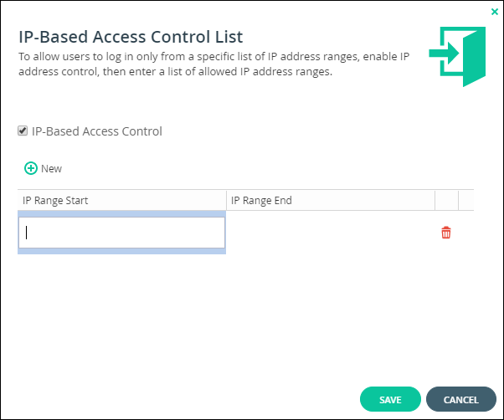Click the last blank column header

[466, 200]
